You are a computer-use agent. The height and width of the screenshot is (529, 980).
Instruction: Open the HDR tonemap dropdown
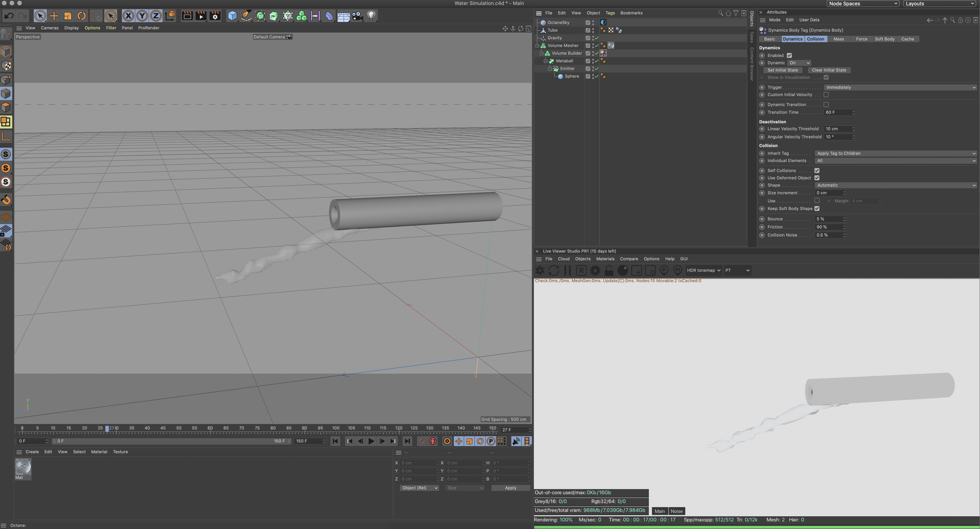tap(703, 270)
